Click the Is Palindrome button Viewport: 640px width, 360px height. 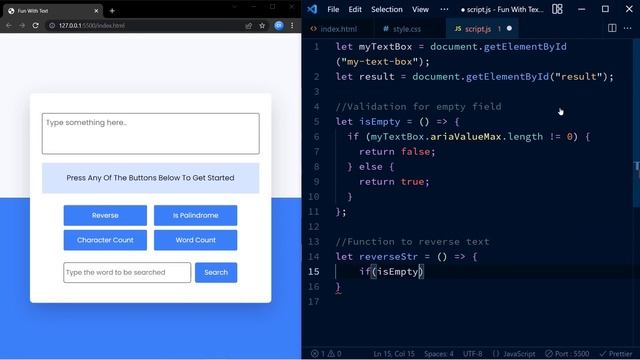tap(196, 215)
